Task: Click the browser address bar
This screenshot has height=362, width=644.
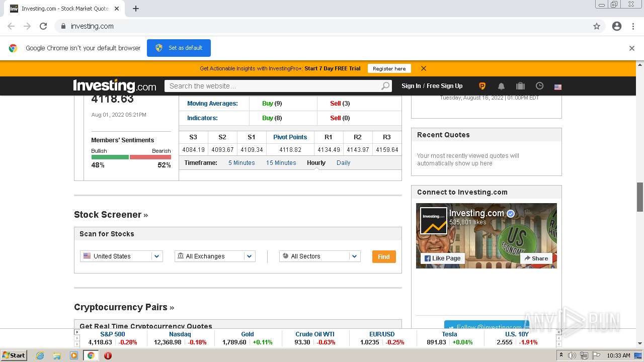Action: click(322, 26)
